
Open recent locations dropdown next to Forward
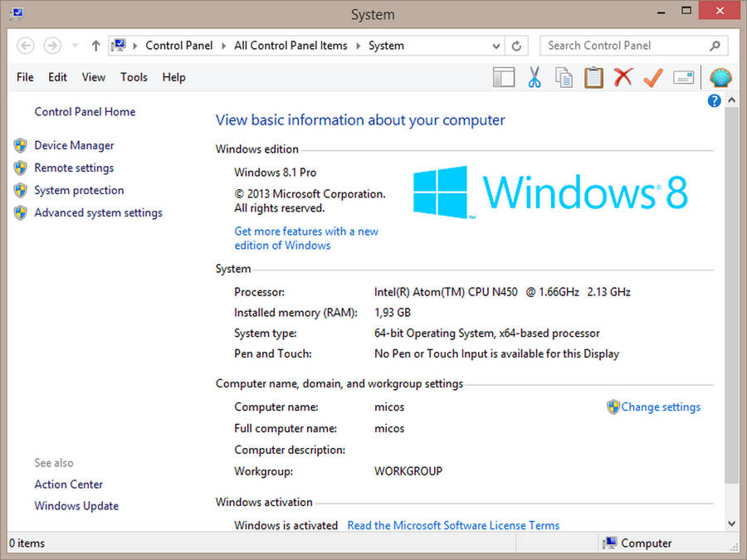75,46
